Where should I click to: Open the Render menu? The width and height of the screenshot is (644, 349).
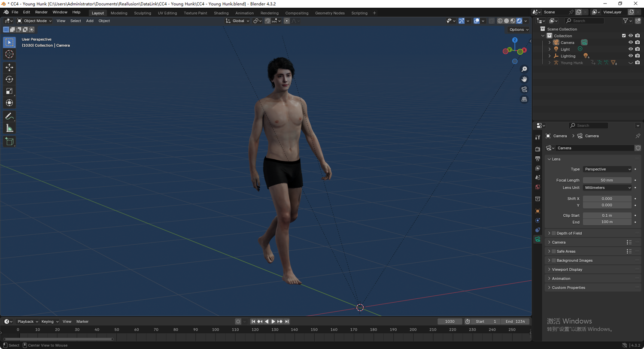[41, 12]
